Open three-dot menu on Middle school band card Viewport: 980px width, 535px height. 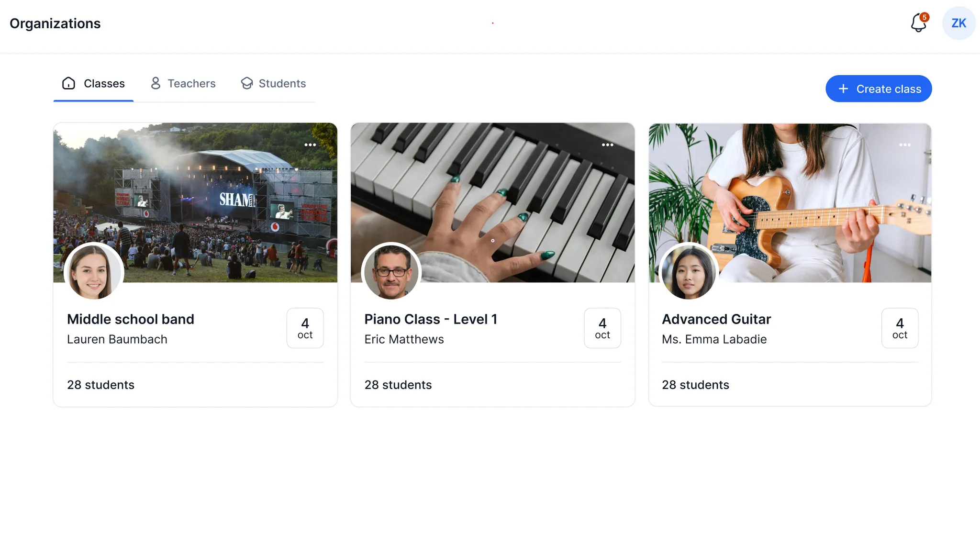click(310, 145)
